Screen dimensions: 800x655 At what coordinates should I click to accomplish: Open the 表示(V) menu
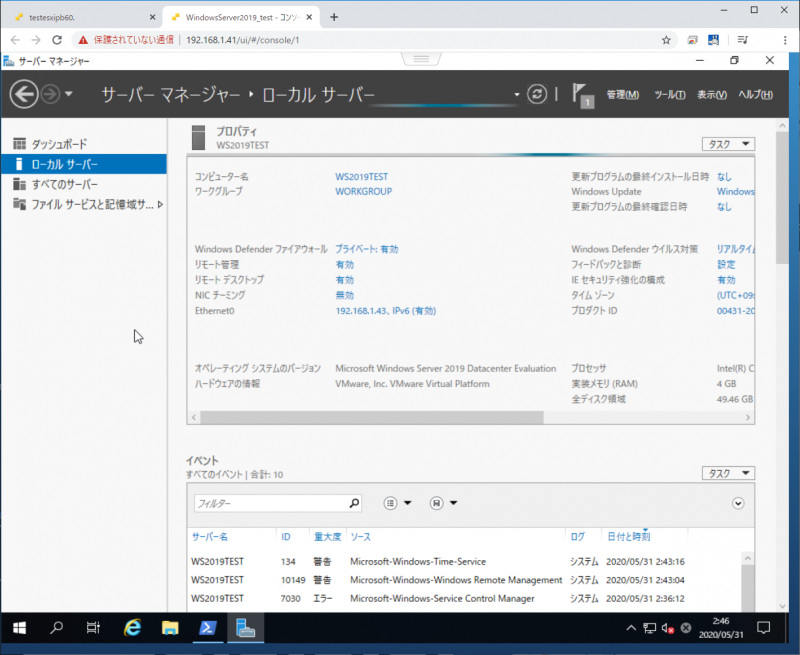712,95
